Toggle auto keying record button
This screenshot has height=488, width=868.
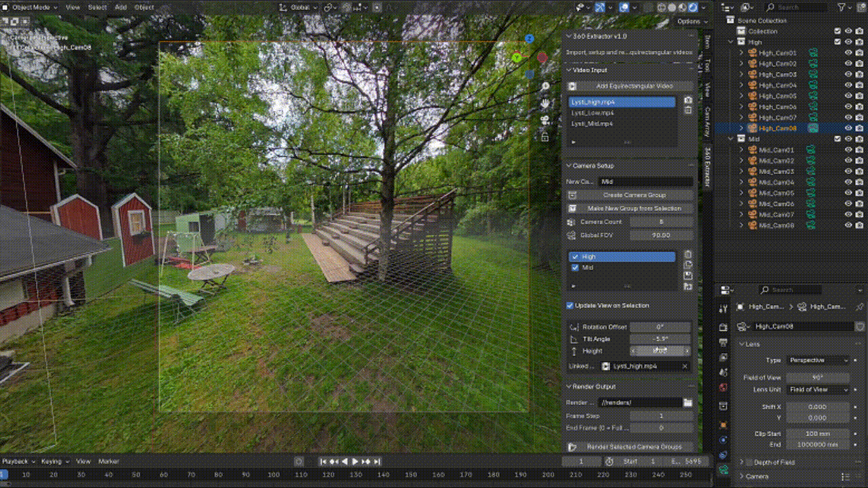point(299,462)
